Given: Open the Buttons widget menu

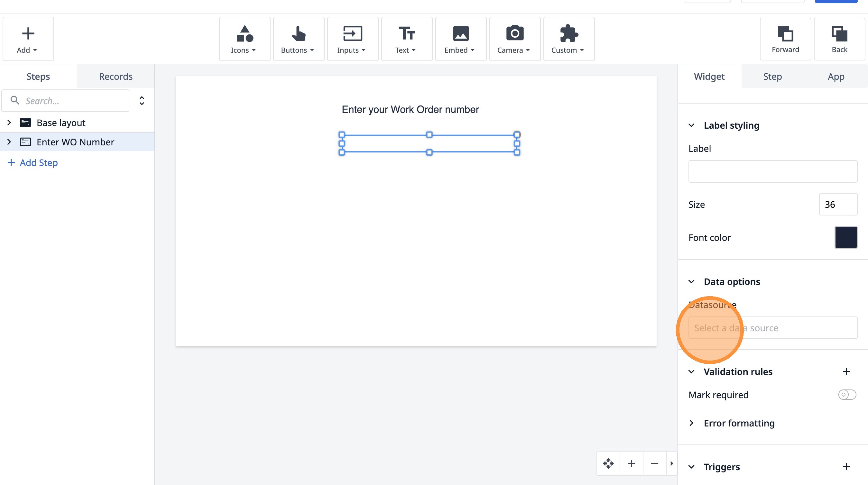Looking at the screenshot, I should [298, 39].
